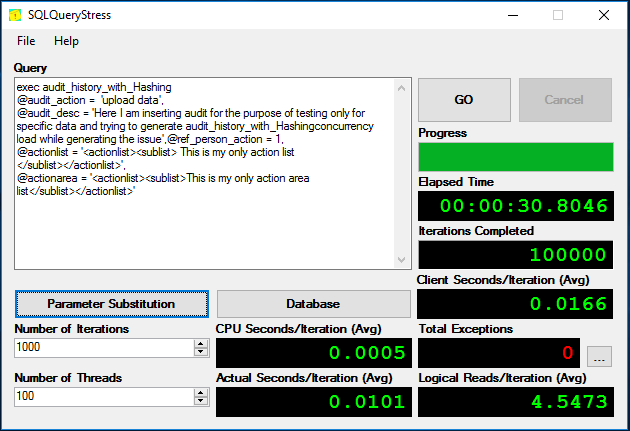Screen dimensions: 630x431
Task: Open the File menu
Action: click(26, 41)
